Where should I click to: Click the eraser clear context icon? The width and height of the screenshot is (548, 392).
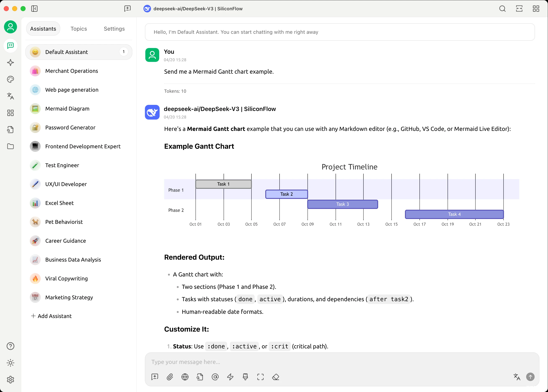(x=276, y=377)
